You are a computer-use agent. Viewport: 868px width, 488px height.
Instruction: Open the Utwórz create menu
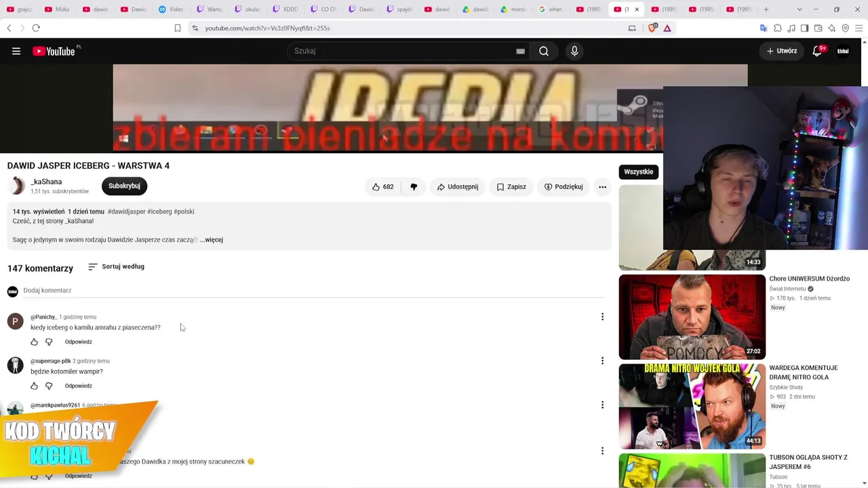[782, 51]
